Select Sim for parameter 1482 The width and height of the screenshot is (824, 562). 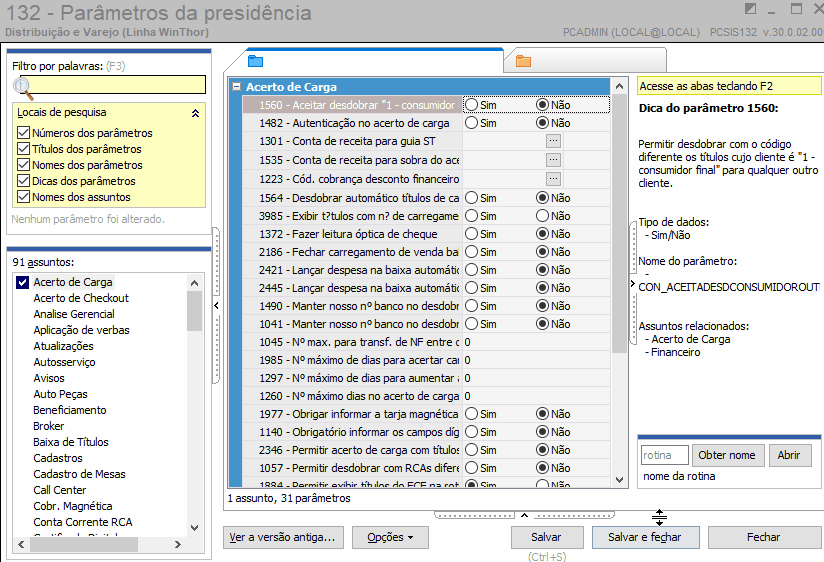472,122
